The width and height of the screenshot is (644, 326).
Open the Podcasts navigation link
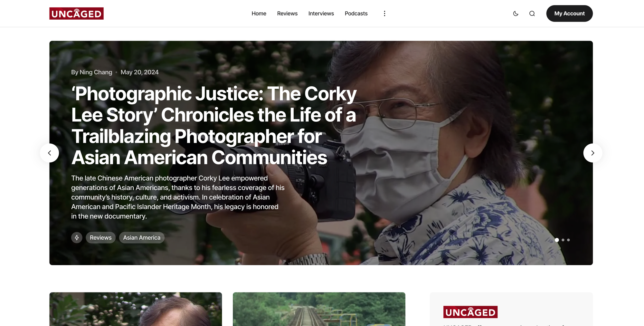[356, 14]
